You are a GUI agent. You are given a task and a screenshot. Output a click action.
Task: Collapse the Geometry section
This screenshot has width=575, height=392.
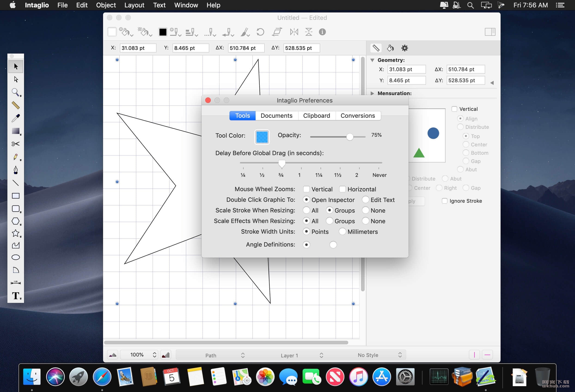tap(372, 60)
